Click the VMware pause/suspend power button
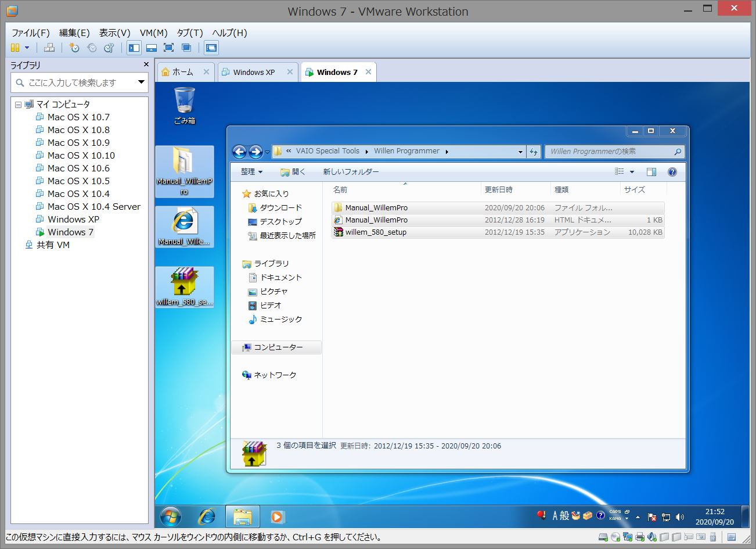Screen dimensions: 756x549 click(x=16, y=48)
